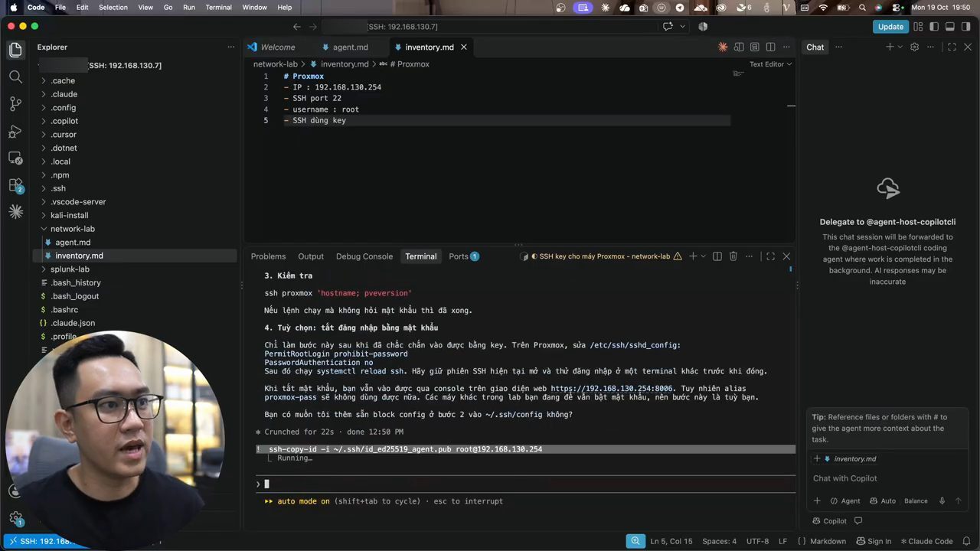Split the editor to the right
The height and width of the screenshot is (551, 980).
771,47
